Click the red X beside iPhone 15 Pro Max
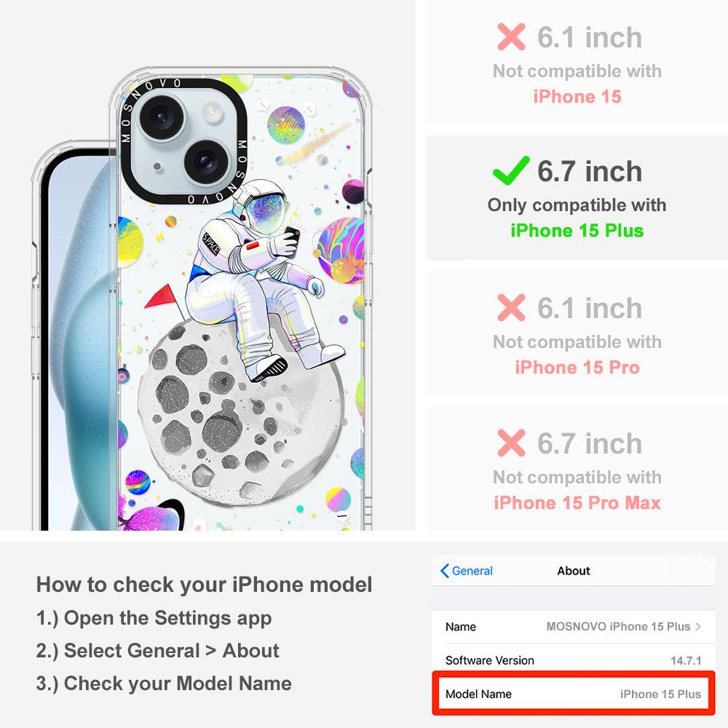Image resolution: width=728 pixels, height=728 pixels. pos(511,443)
